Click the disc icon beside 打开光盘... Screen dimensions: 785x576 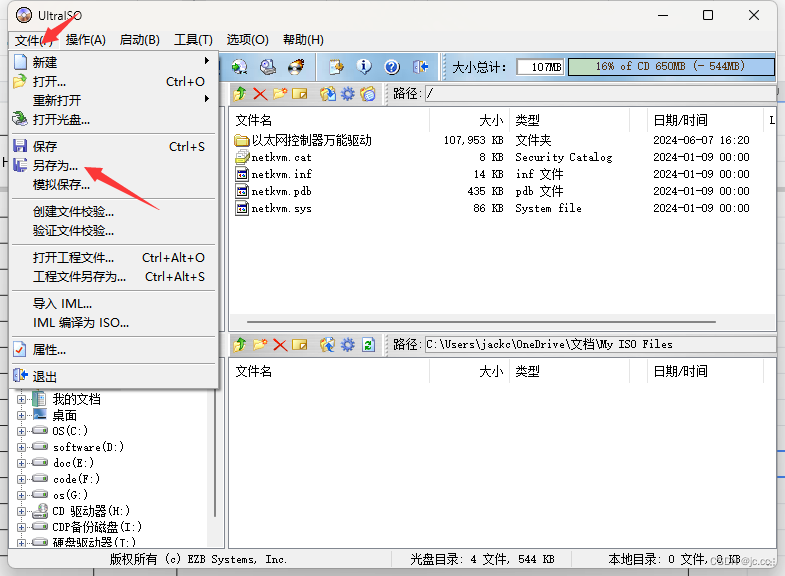click(20, 119)
